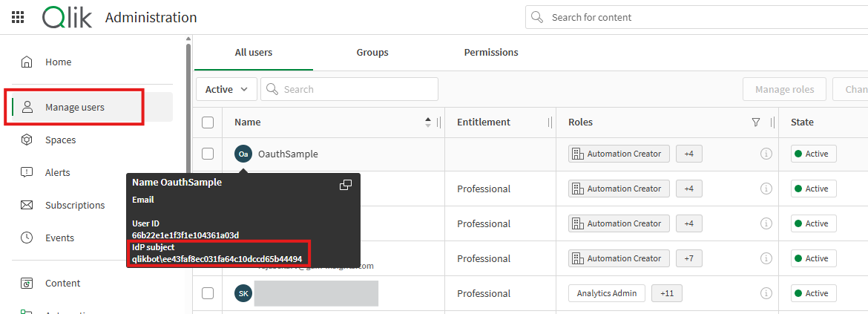Switch to the All users tab

coord(254,53)
